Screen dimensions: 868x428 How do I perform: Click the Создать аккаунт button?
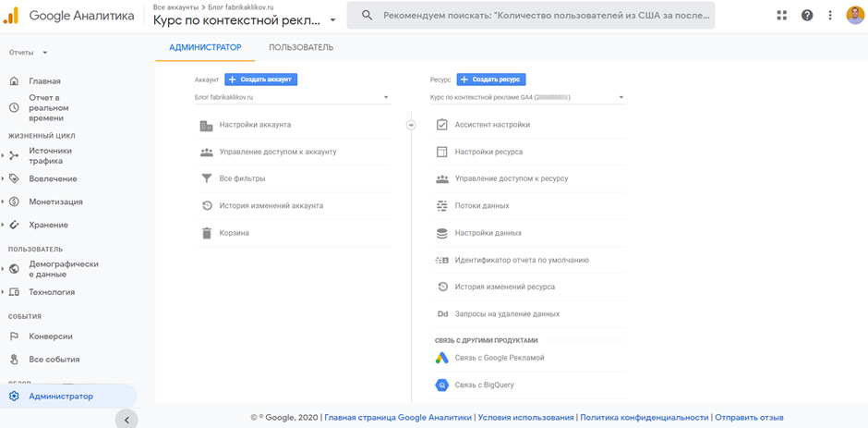coord(261,79)
